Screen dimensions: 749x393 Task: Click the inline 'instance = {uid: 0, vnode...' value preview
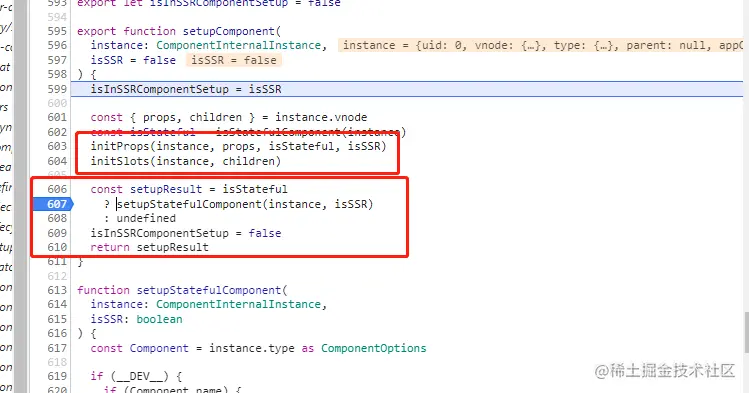(x=541, y=45)
